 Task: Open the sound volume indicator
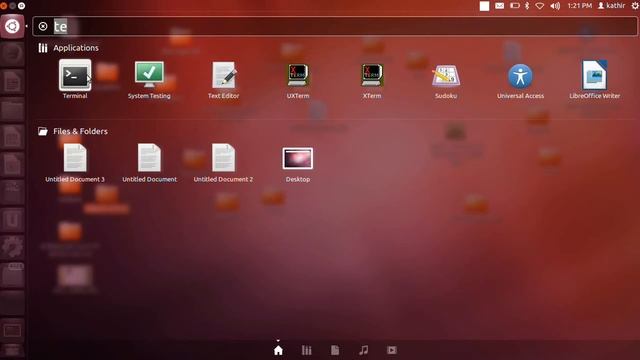pyautogui.click(x=555, y=6)
